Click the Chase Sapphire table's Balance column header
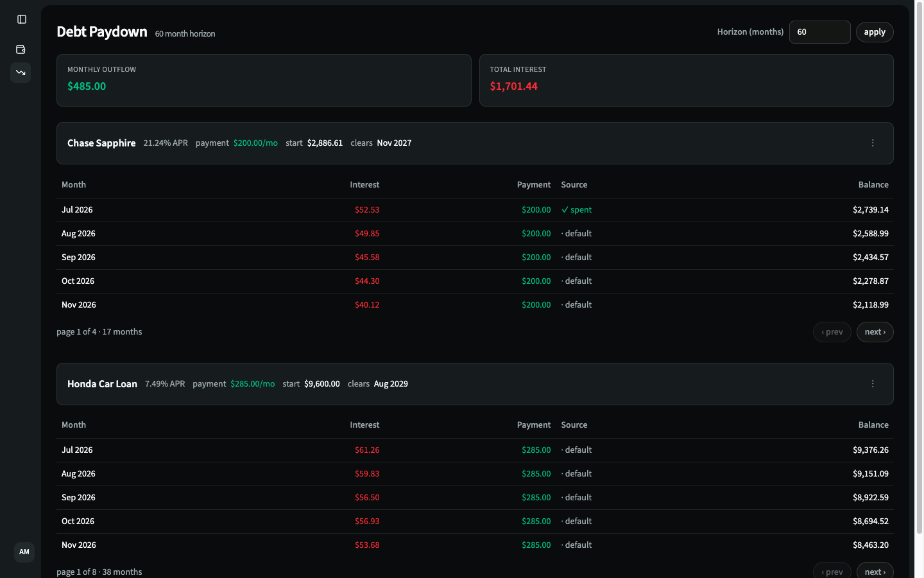This screenshot has width=924, height=578. (873, 185)
